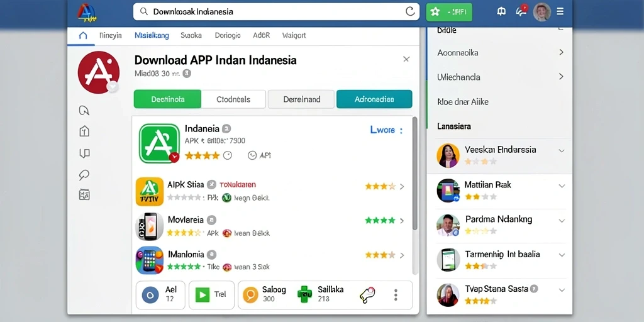Go to the home icon tab
644x322 pixels.
point(83,35)
